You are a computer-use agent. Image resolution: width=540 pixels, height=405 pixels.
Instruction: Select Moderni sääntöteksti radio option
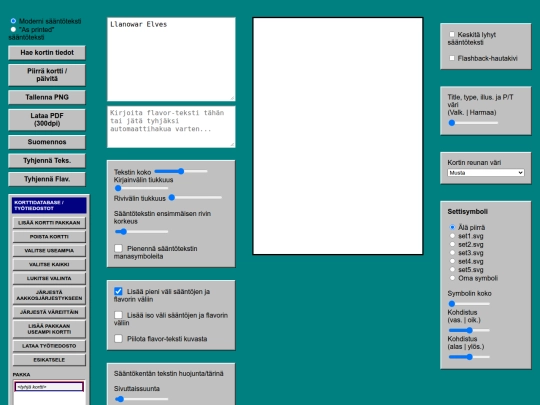pyautogui.click(x=13, y=21)
